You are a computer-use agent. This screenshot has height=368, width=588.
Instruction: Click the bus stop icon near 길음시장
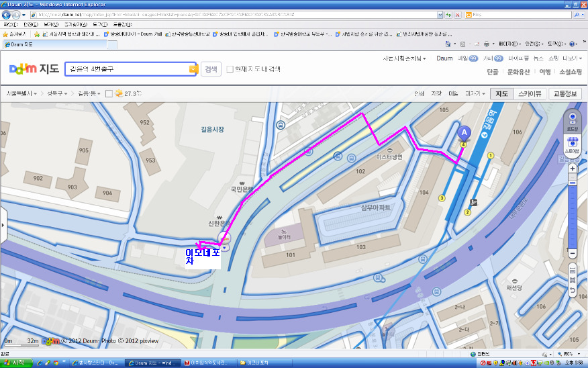pyautogui.click(x=280, y=124)
